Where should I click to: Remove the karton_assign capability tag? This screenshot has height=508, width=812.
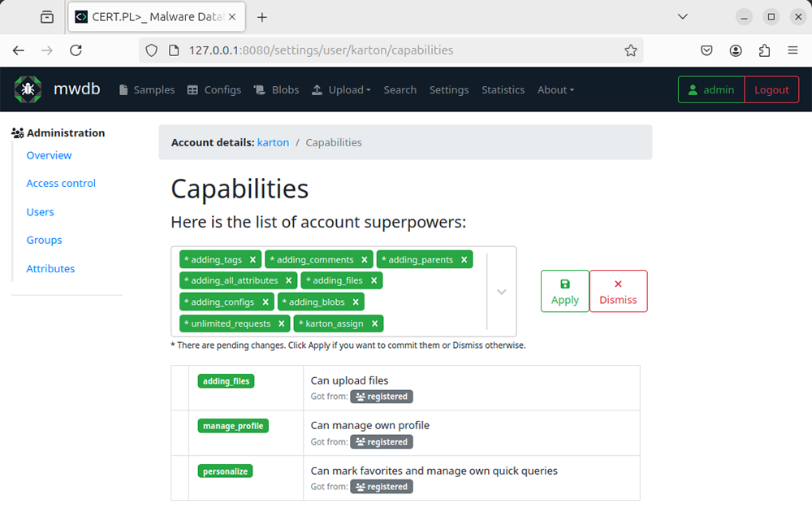(x=374, y=323)
